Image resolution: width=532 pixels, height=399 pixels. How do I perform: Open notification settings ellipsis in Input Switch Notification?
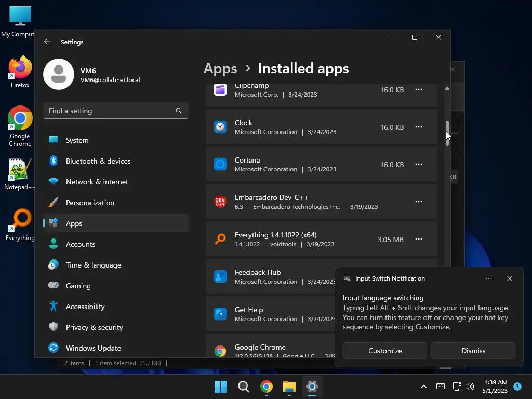[x=488, y=278]
